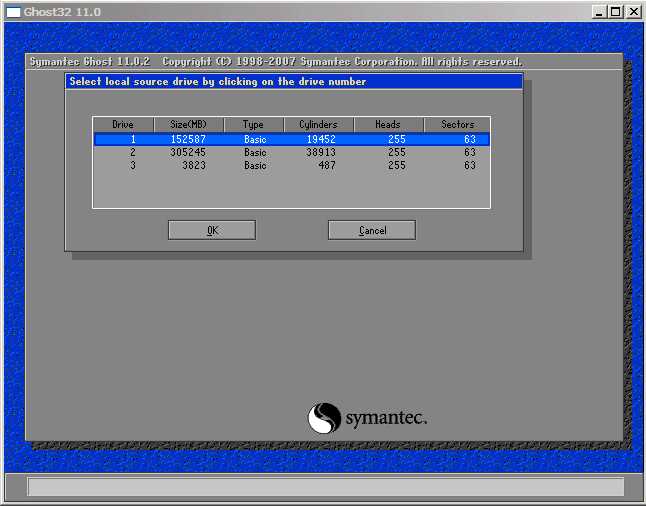Minimize the Ghost32 window

click(x=599, y=12)
